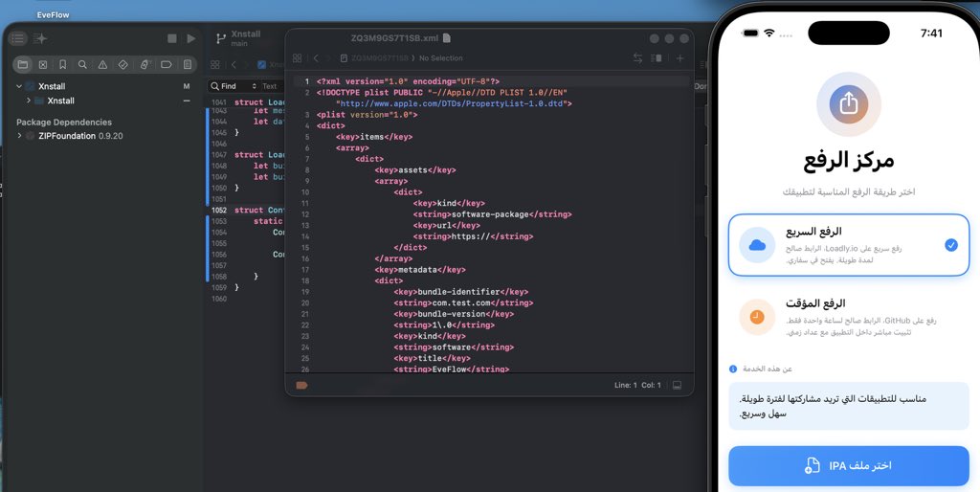This screenshot has width=980, height=492.
Task: Open the Breakpoint navigator
Action: [x=167, y=64]
